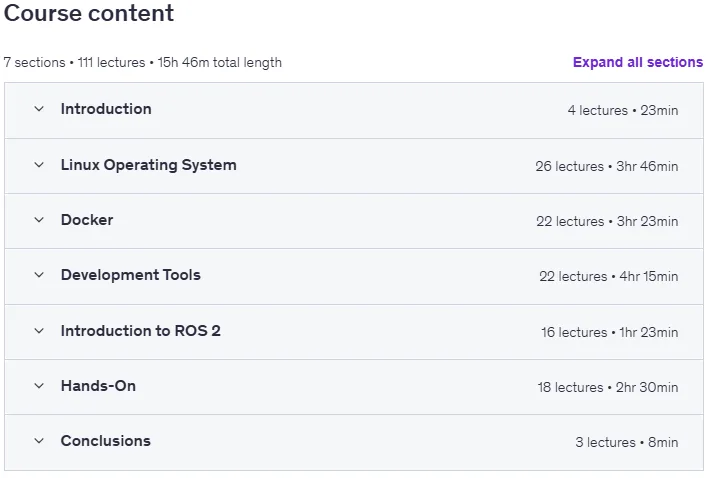
Task: Open the Conclusions section title
Action: (106, 441)
